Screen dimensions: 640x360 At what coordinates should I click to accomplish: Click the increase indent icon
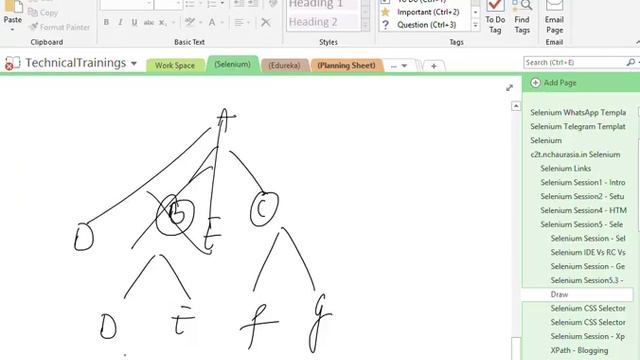(253, 4)
